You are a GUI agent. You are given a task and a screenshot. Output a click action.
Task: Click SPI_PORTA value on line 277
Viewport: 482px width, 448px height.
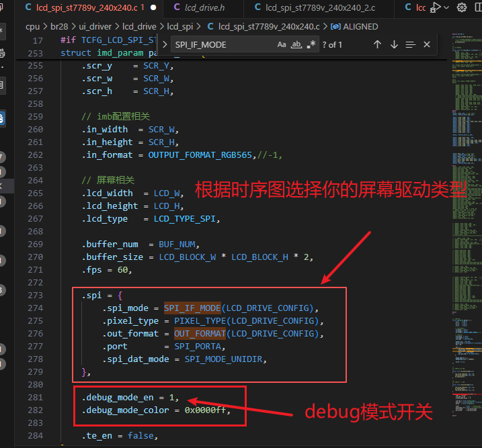coord(198,347)
